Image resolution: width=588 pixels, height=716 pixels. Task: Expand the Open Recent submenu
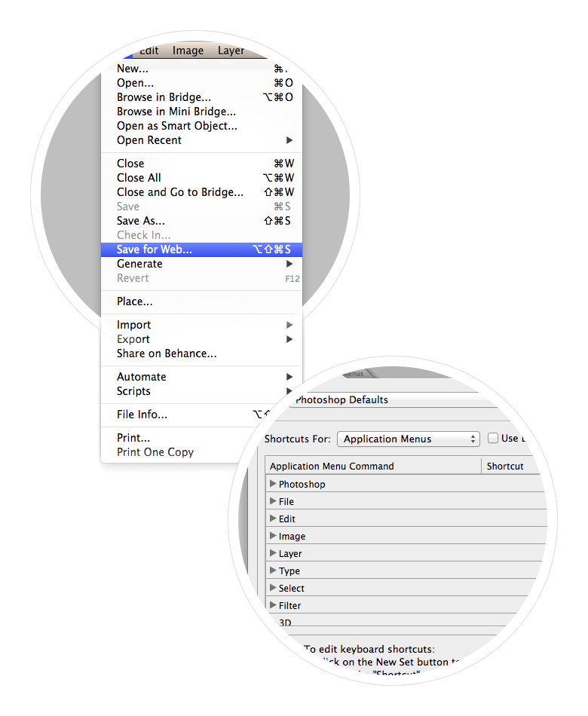point(201,140)
